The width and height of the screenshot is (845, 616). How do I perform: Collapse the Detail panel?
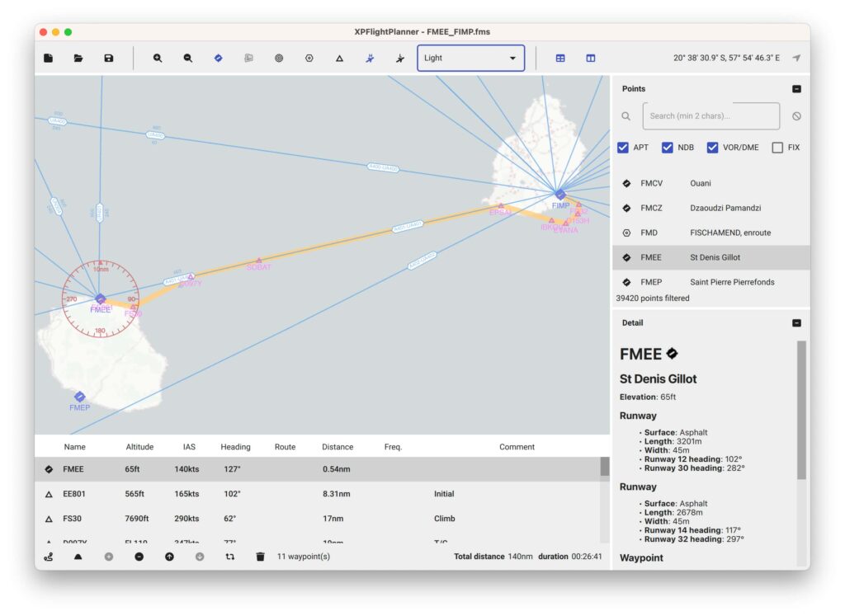click(796, 323)
